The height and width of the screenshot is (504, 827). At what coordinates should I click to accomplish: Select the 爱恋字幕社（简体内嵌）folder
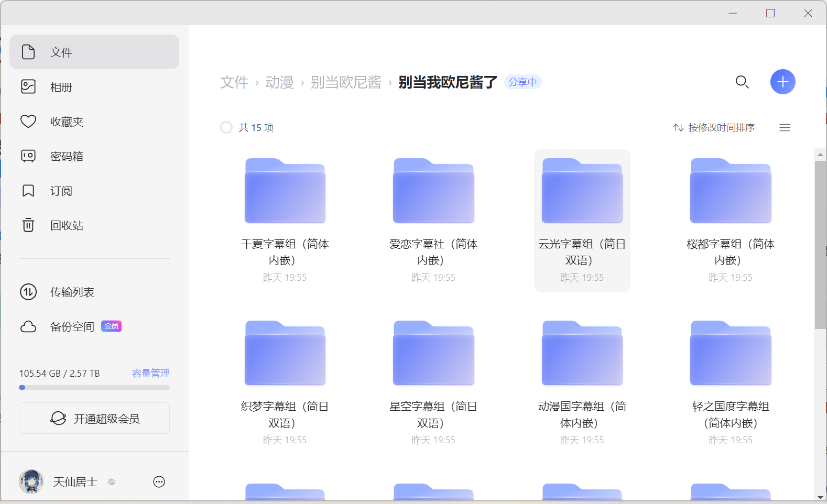(433, 220)
